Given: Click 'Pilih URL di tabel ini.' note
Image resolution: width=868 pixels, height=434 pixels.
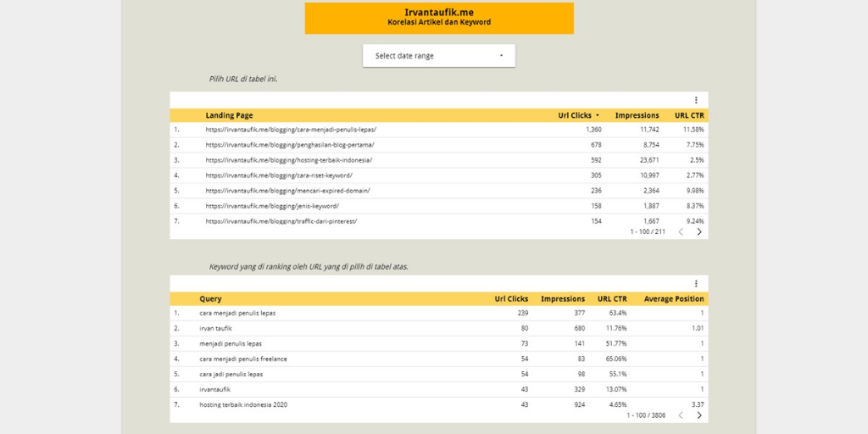Looking at the screenshot, I should (243, 79).
